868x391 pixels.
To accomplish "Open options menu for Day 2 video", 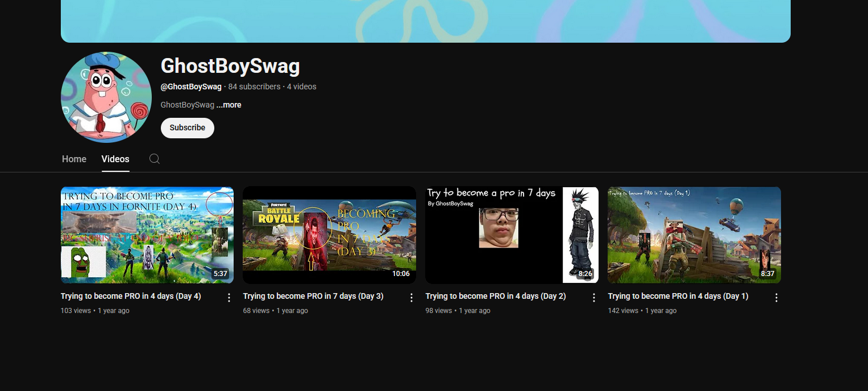I will [x=594, y=298].
